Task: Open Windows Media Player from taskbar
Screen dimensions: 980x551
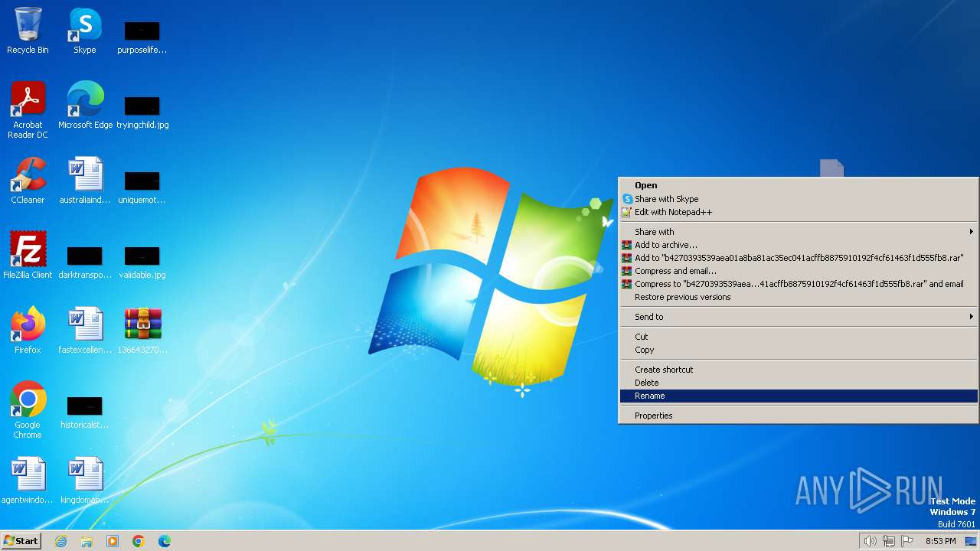Action: [113, 541]
